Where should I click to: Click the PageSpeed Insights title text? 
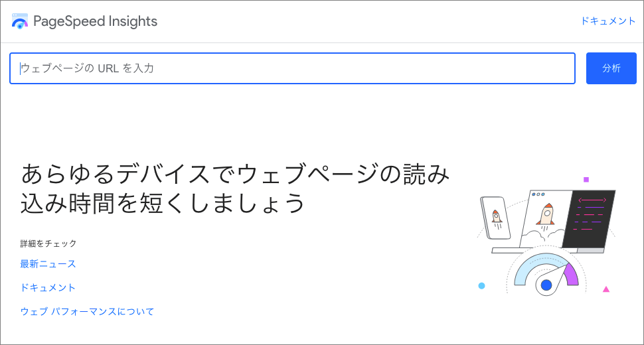coord(96,21)
